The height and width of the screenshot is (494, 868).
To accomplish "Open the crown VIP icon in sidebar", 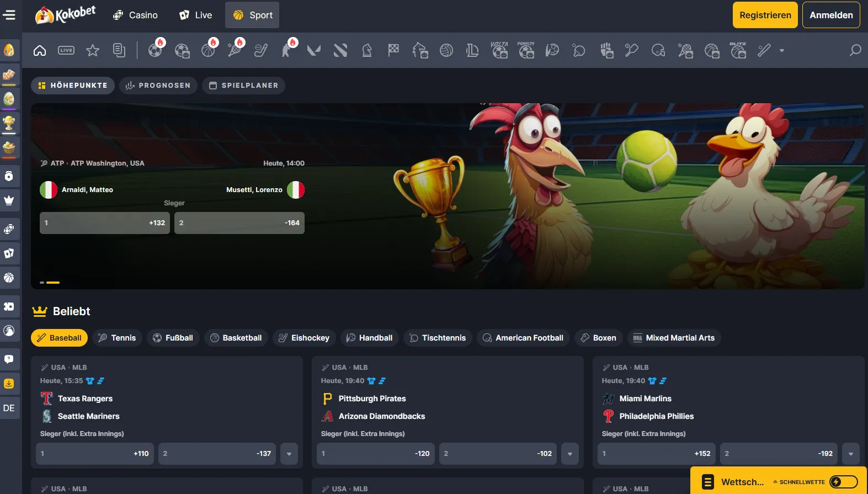I will [9, 200].
